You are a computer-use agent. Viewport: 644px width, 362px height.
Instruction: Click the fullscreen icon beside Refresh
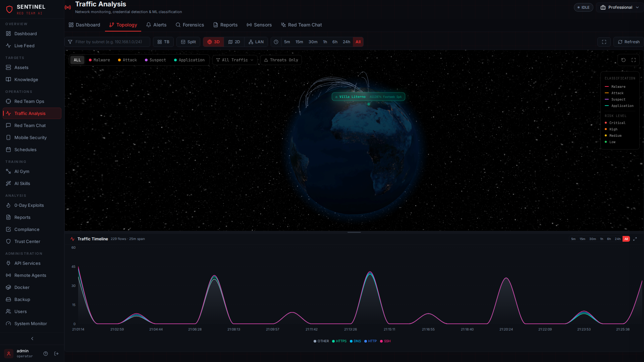tap(604, 42)
